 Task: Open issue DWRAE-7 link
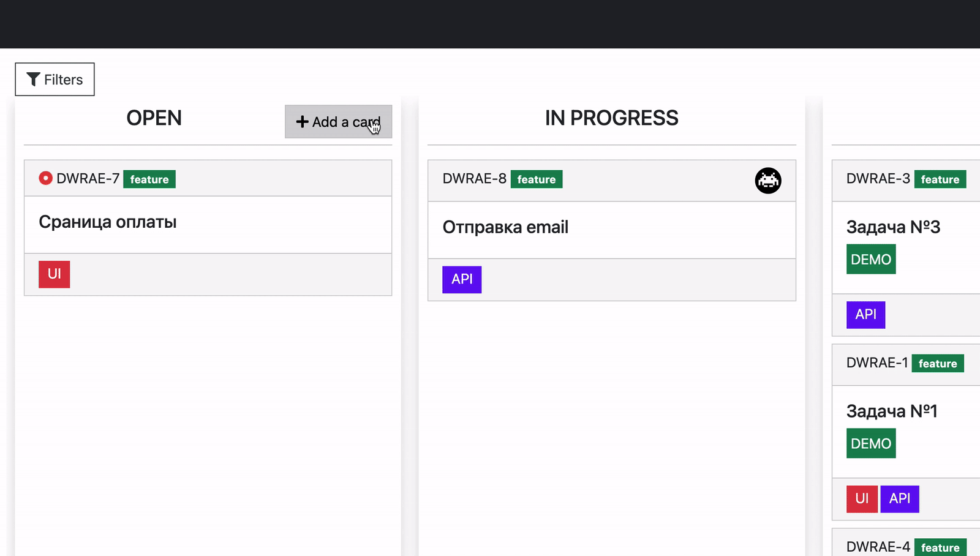pos(88,179)
